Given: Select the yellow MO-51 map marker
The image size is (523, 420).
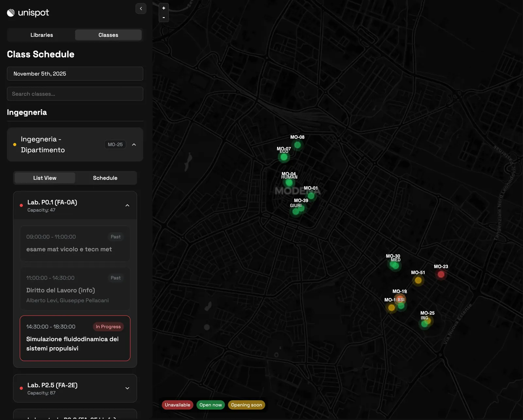Looking at the screenshot, I should pos(418,280).
